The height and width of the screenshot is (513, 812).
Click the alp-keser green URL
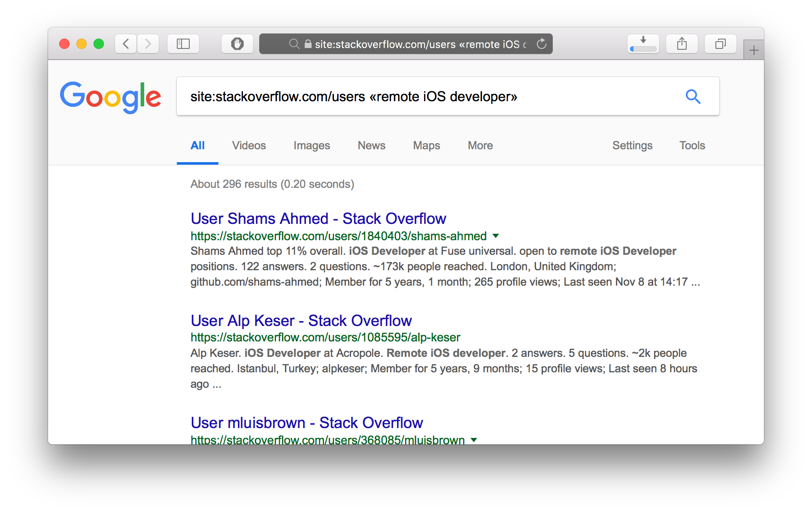pyautogui.click(x=325, y=338)
